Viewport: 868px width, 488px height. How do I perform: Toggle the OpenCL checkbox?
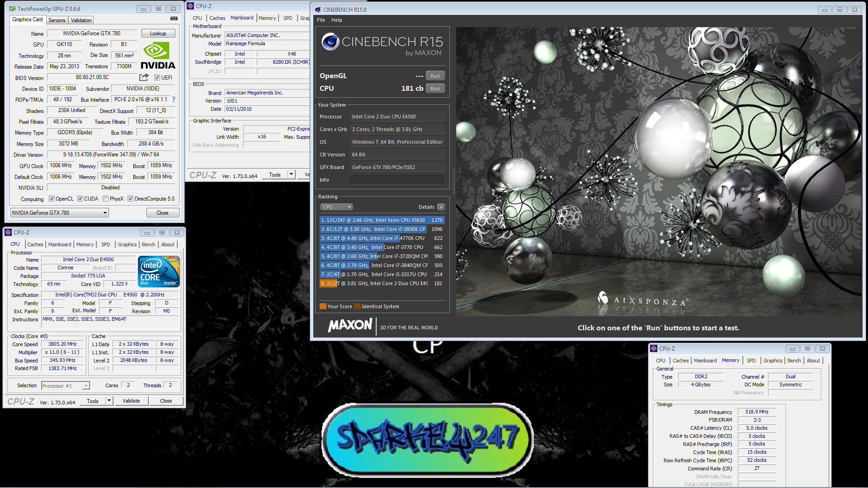click(52, 198)
